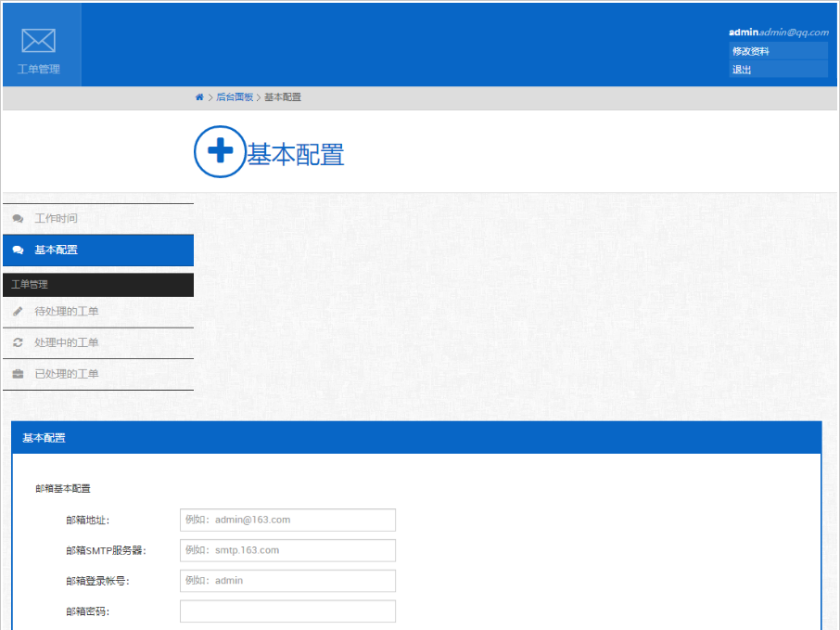The width and height of the screenshot is (840, 630).
Task: Go to home via breadcrumb house icon
Action: click(x=199, y=97)
